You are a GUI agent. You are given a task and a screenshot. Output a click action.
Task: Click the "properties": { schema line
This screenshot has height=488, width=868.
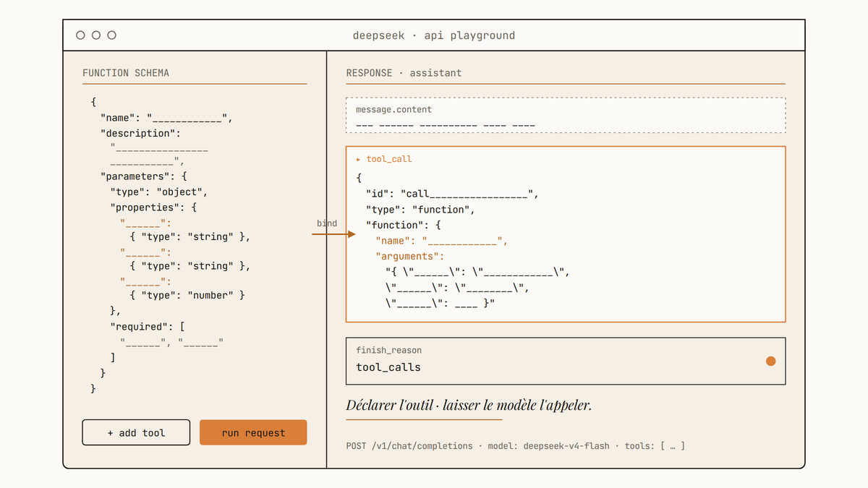(x=153, y=207)
